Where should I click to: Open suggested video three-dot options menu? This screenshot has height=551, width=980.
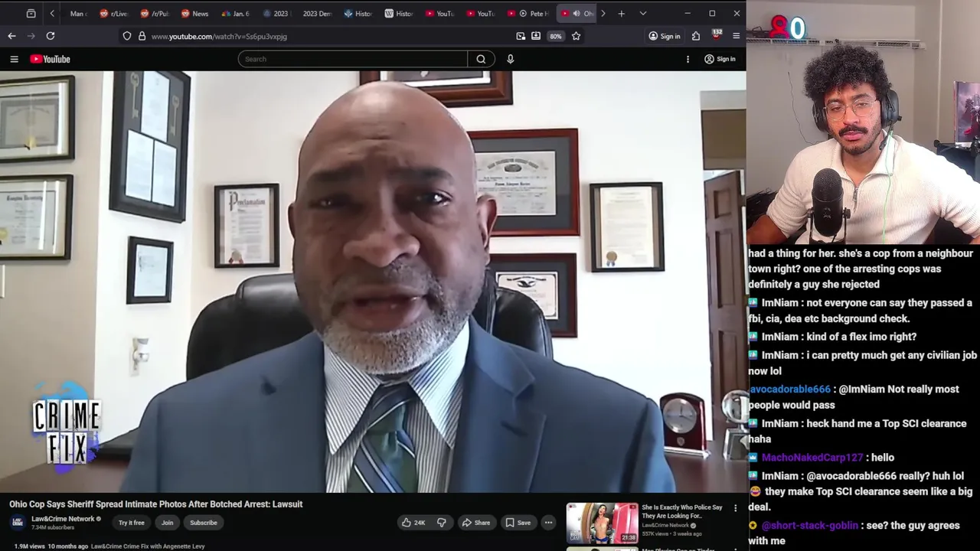pos(735,508)
